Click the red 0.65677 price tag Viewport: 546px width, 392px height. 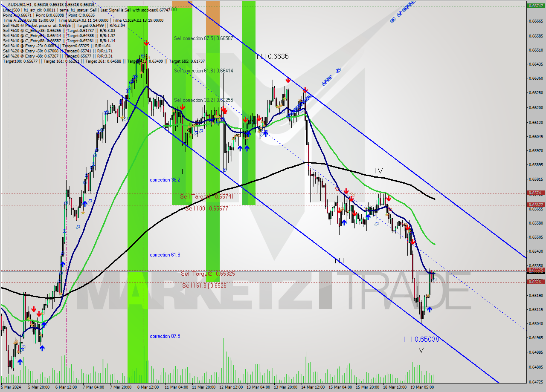point(535,205)
